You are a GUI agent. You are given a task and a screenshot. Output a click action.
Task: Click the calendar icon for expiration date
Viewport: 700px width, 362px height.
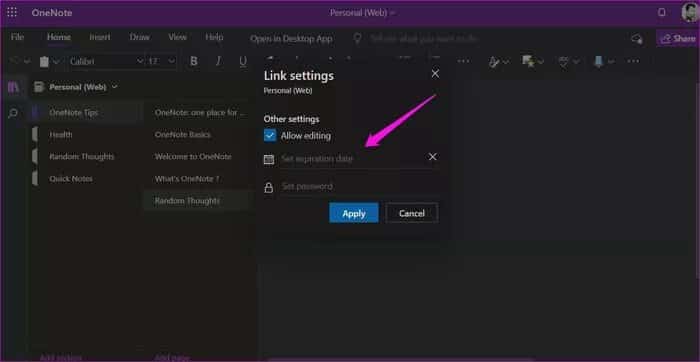[269, 159]
